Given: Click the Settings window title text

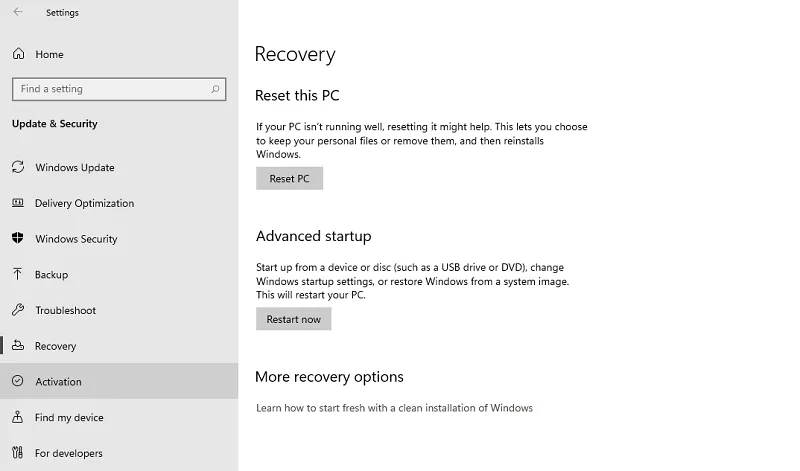Looking at the screenshot, I should tap(62, 13).
